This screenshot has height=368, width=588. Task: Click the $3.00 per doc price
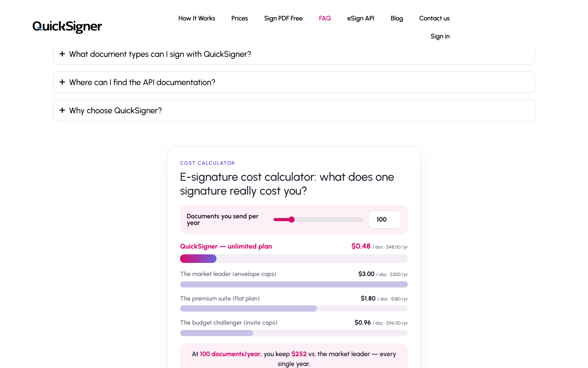pyautogui.click(x=366, y=274)
